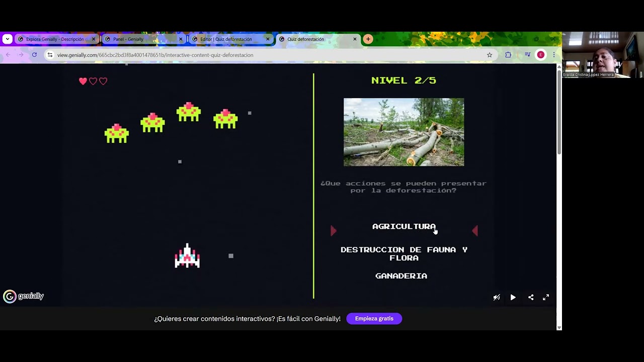Open the Chrome three-dot menu

(x=554, y=55)
